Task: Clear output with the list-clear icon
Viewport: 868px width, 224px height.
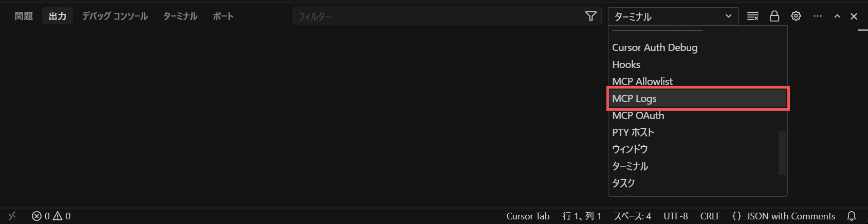Action: pyautogui.click(x=753, y=16)
